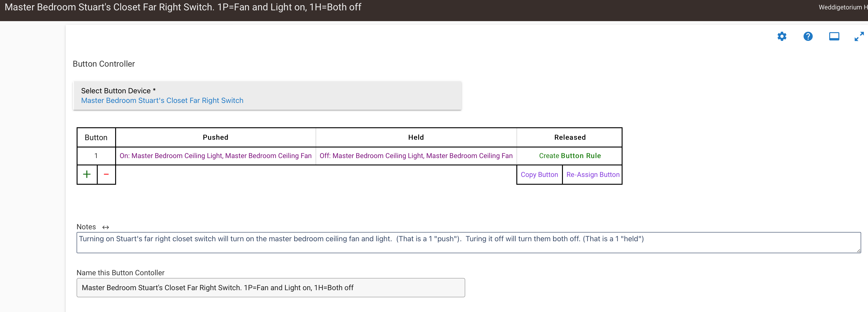Click the Button column header
868x312 pixels.
pos(96,137)
